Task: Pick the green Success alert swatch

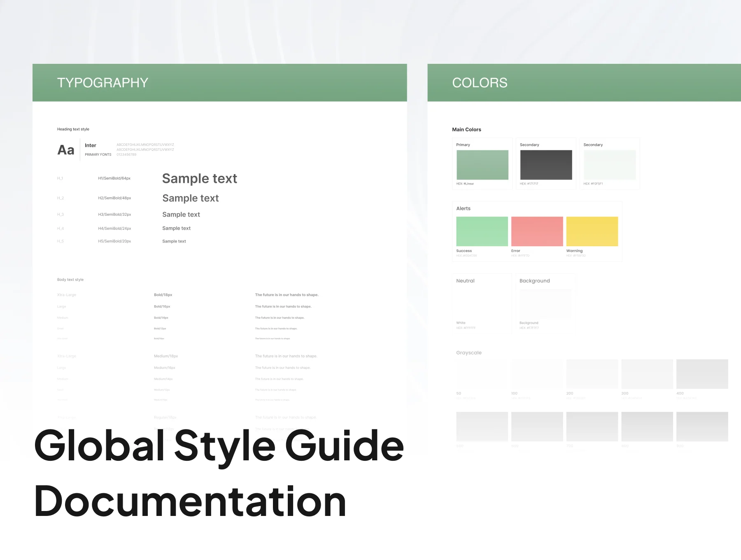Action: pyautogui.click(x=482, y=231)
